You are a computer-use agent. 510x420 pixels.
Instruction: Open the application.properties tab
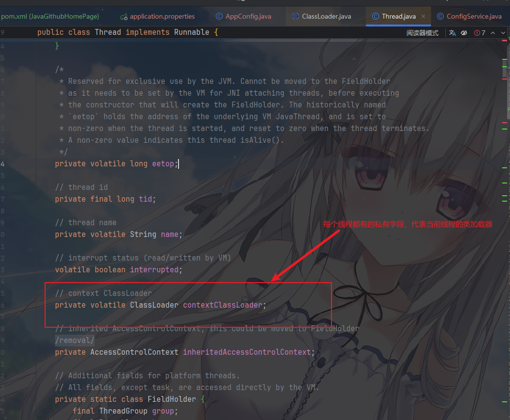(x=162, y=17)
